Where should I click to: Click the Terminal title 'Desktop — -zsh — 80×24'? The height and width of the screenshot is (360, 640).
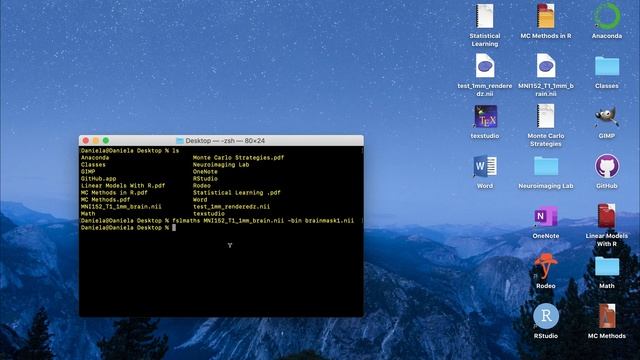pos(225,141)
